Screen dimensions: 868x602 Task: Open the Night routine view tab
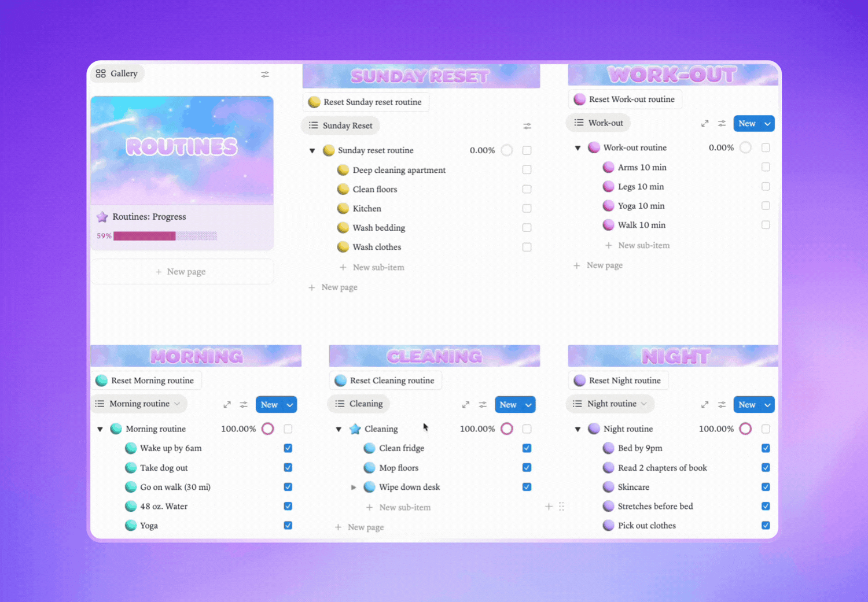(x=610, y=404)
